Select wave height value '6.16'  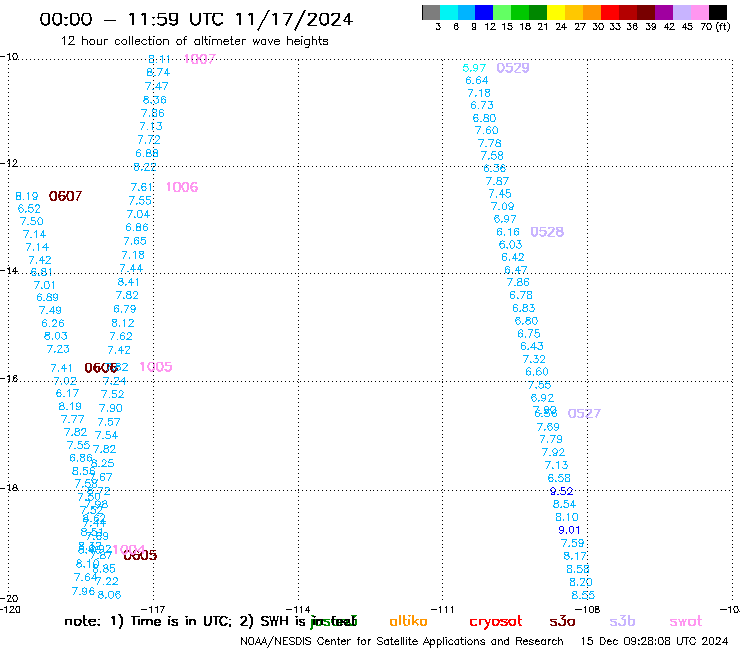508,232
